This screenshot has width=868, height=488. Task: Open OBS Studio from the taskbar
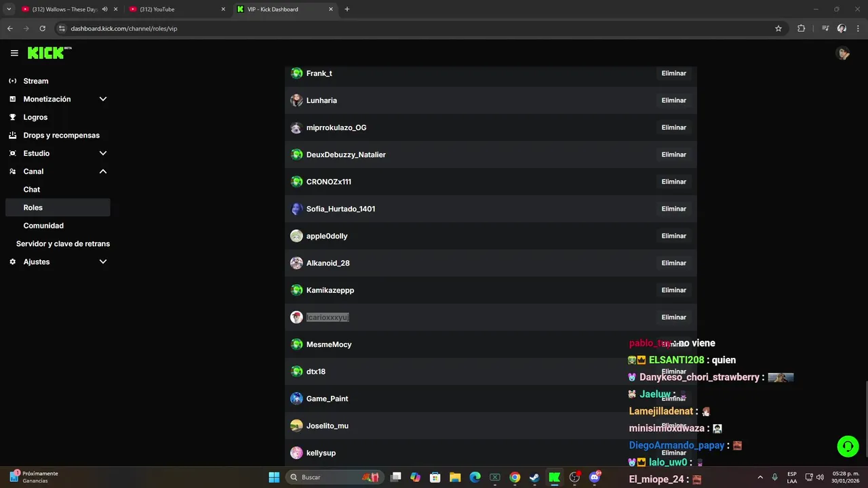click(x=574, y=477)
